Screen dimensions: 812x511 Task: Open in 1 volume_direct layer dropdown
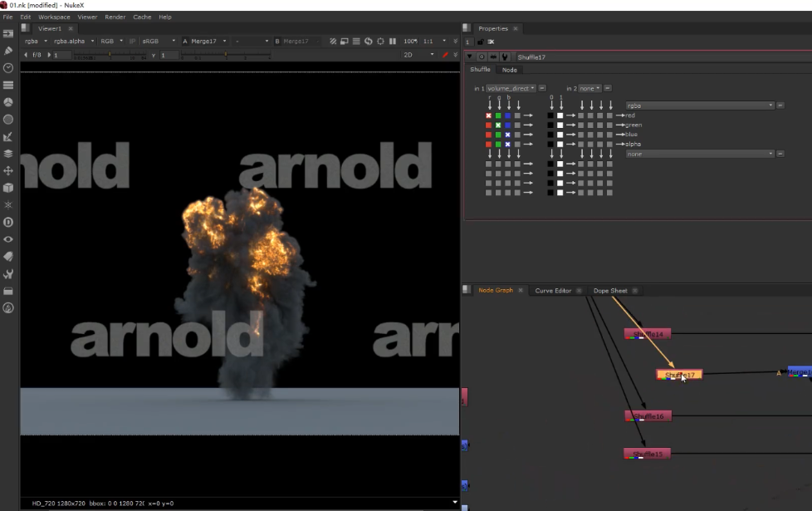(510, 88)
